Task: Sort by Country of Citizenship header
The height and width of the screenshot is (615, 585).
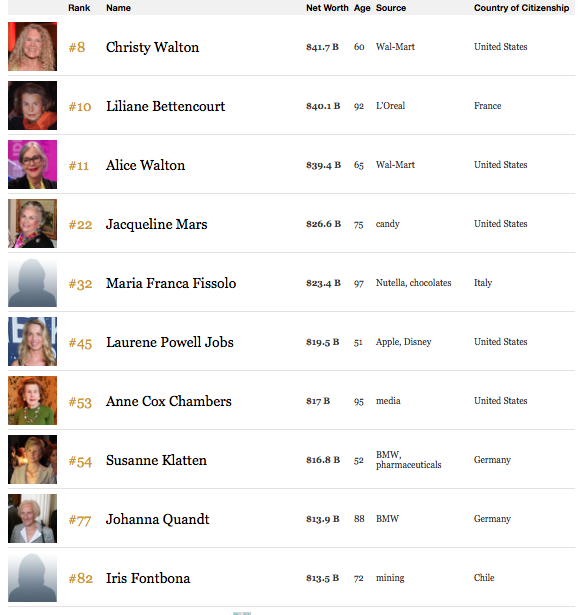Action: coord(521,8)
